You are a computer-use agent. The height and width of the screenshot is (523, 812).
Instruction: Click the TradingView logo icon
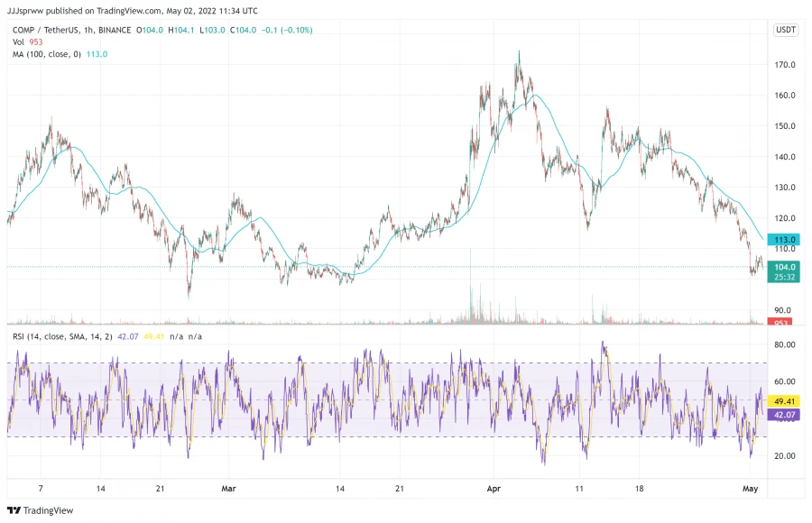coord(14,510)
